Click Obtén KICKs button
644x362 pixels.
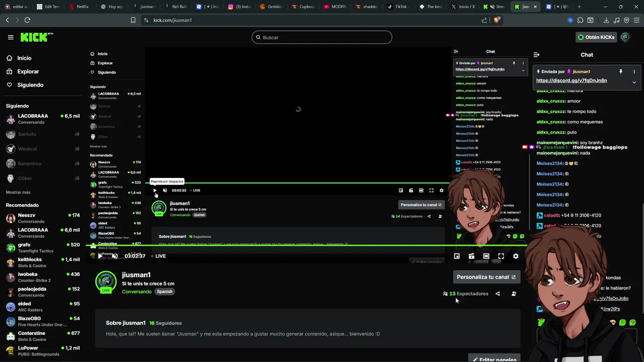(596, 37)
